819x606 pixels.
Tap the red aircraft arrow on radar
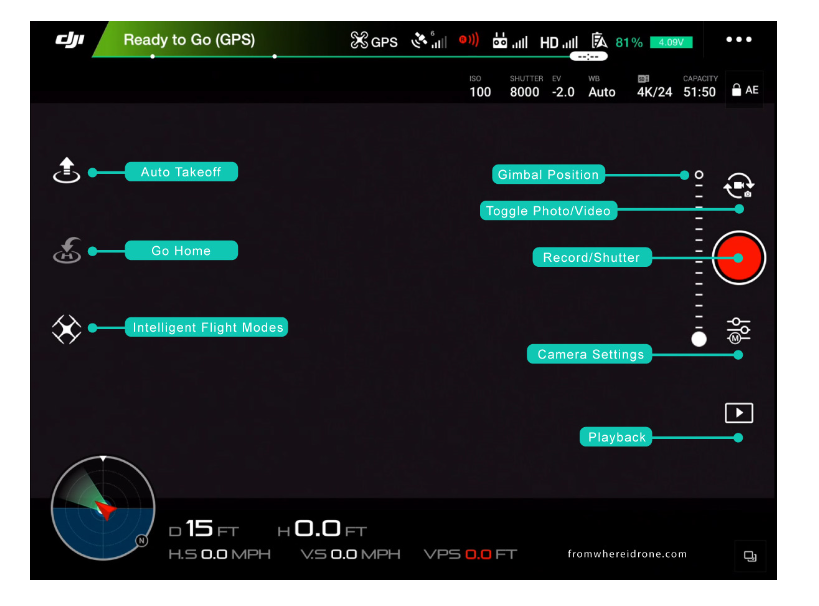tap(106, 509)
